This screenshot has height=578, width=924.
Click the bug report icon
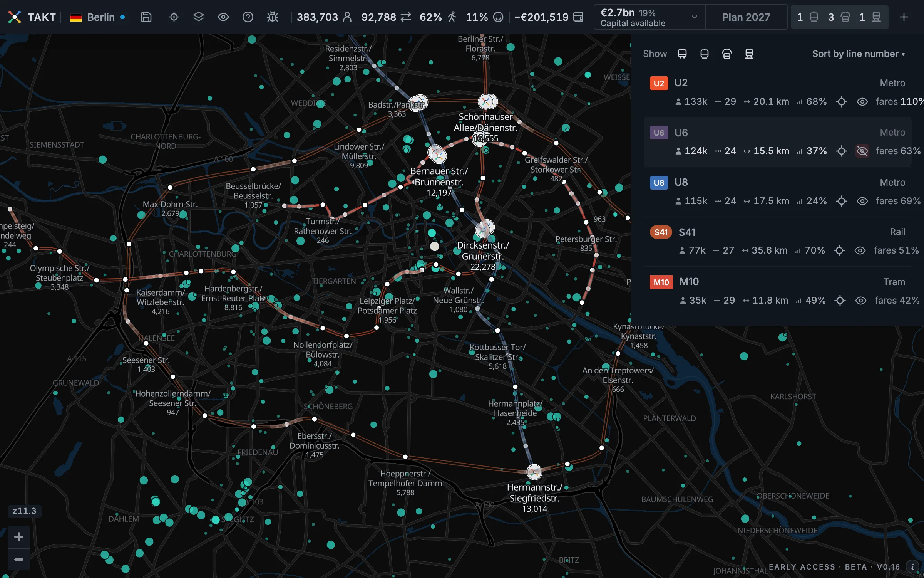[273, 17]
